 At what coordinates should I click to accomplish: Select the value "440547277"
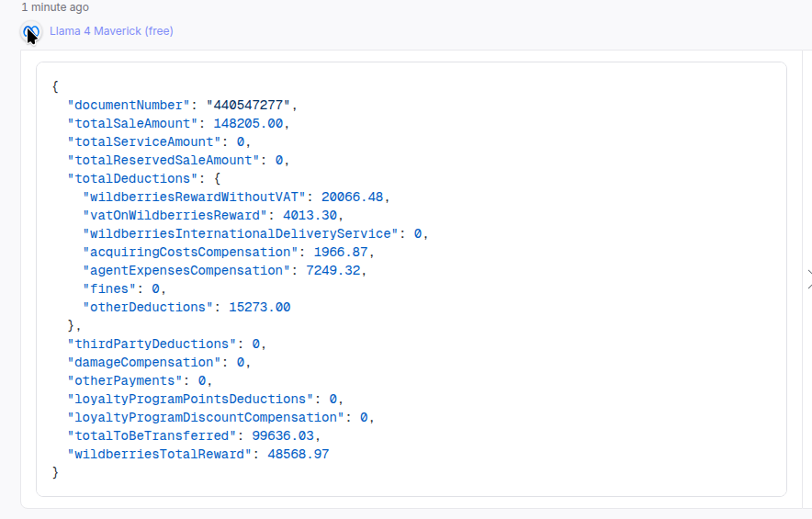[x=248, y=105]
